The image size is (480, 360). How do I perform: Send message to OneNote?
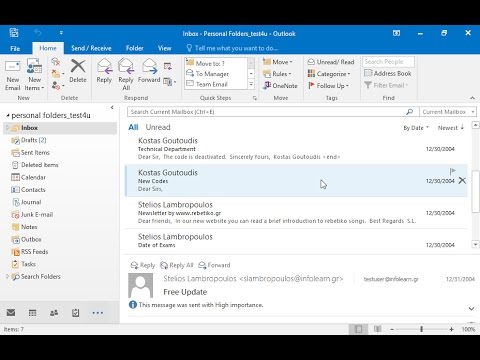pos(280,86)
